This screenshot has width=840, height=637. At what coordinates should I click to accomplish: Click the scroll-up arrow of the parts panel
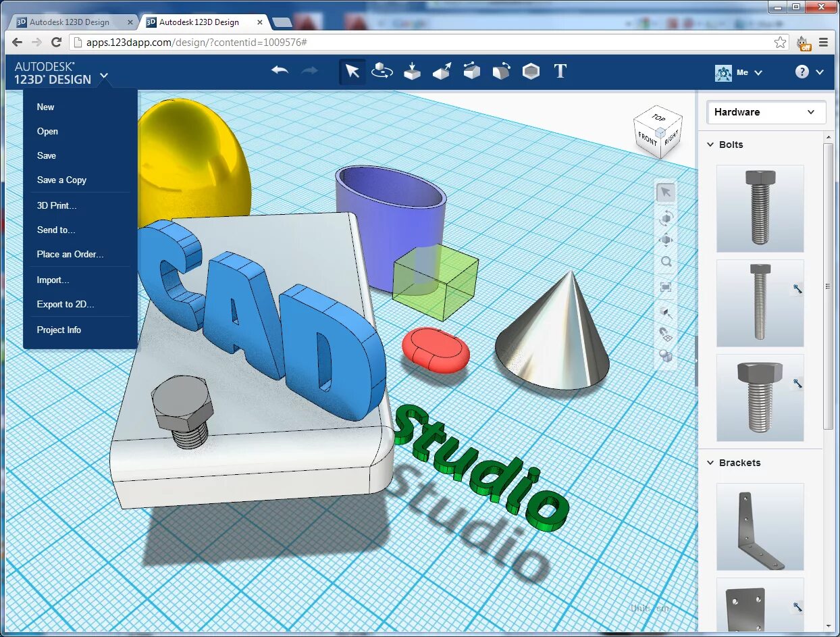(x=829, y=137)
